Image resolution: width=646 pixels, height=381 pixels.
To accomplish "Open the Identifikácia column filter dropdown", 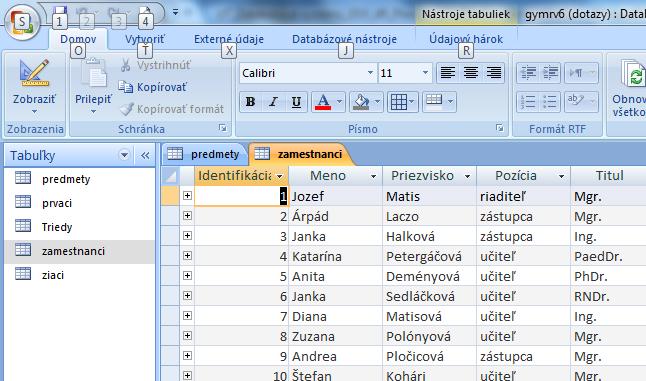I will (x=280, y=176).
